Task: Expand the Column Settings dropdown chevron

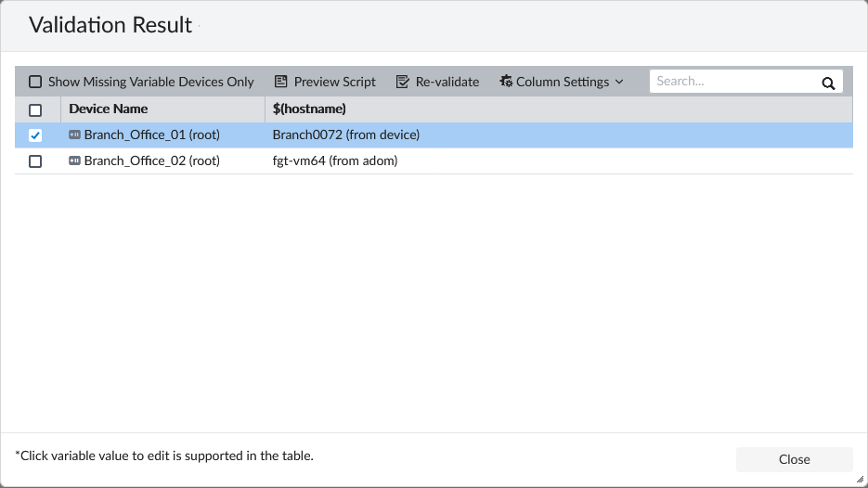Action: 619,82
